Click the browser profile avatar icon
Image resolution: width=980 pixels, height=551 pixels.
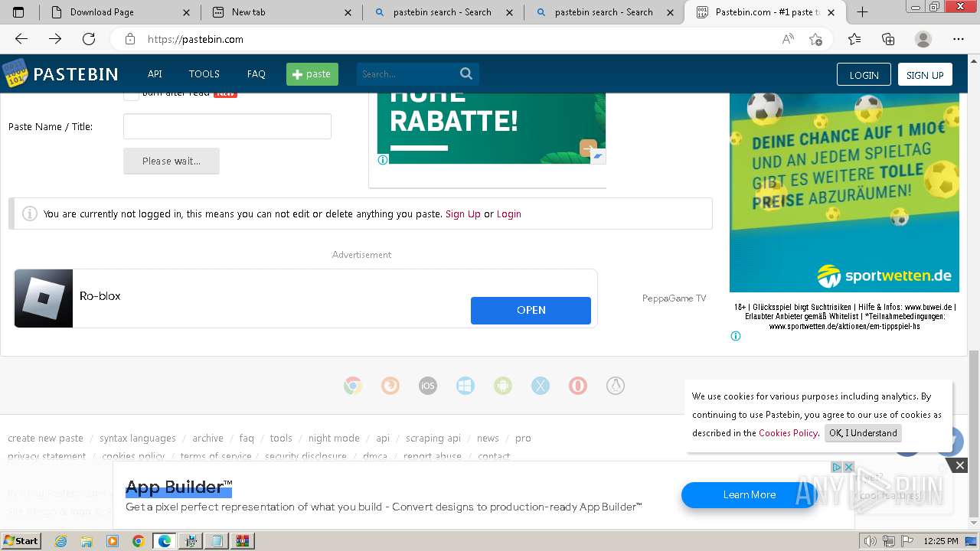coord(923,39)
